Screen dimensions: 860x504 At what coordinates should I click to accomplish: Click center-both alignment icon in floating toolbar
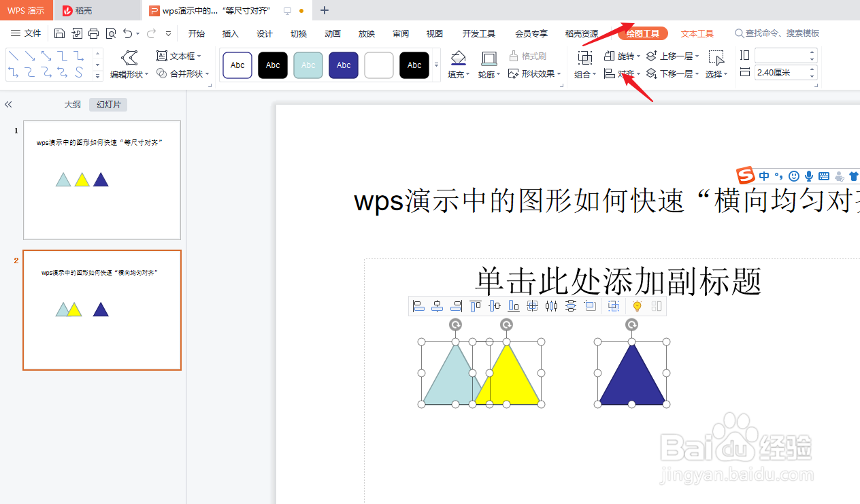click(533, 306)
